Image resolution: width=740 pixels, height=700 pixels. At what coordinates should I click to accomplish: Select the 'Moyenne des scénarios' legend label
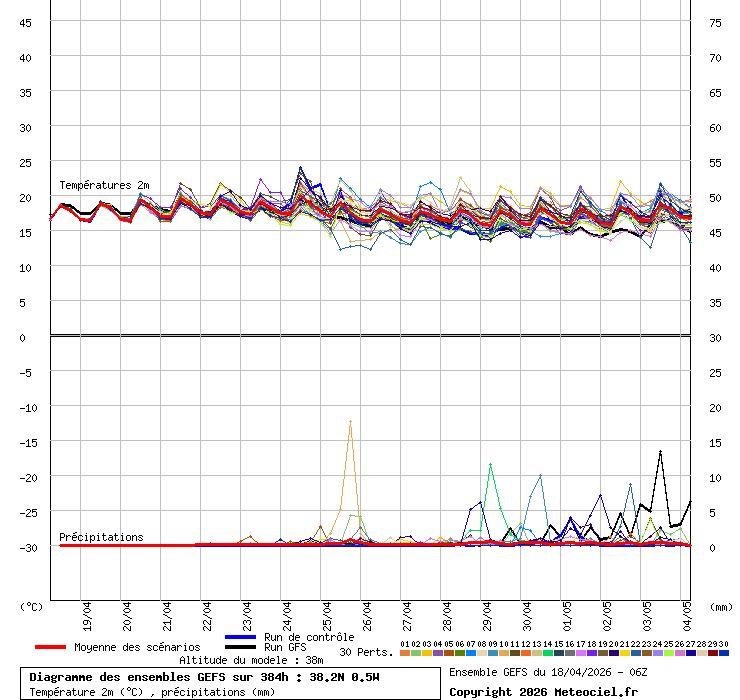click(137, 647)
